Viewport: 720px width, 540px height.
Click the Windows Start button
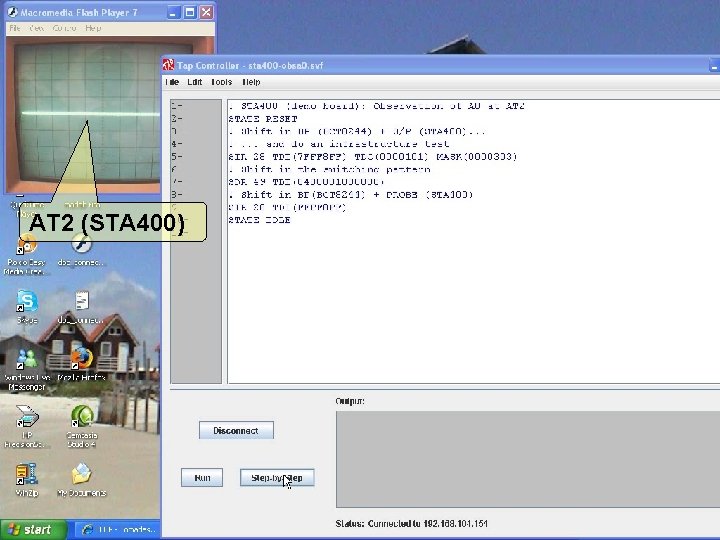(x=33, y=530)
